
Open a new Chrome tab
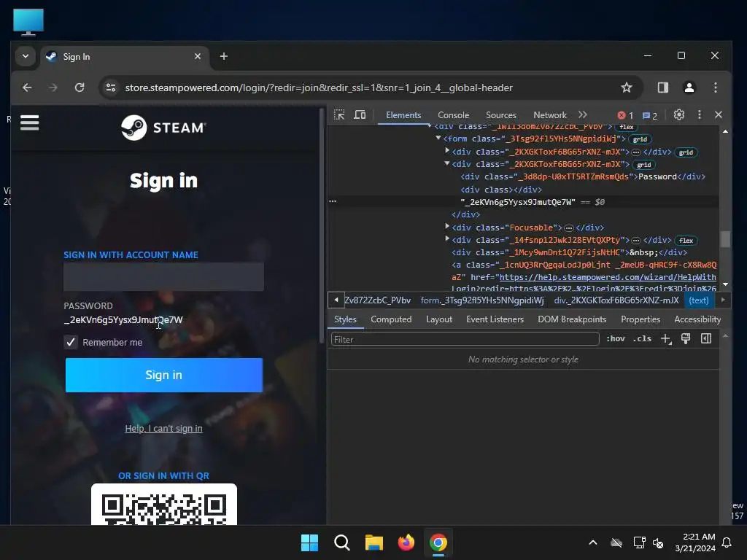point(223,56)
